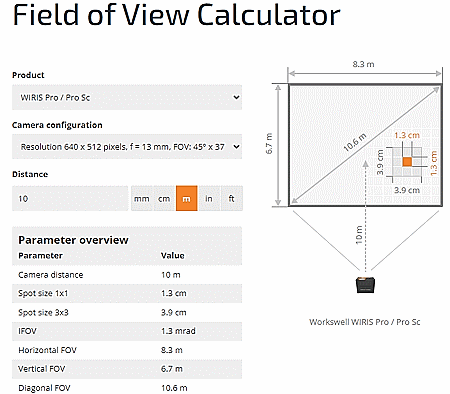
Task: Click the Product dropdown chevron arrow
Action: tap(236, 97)
